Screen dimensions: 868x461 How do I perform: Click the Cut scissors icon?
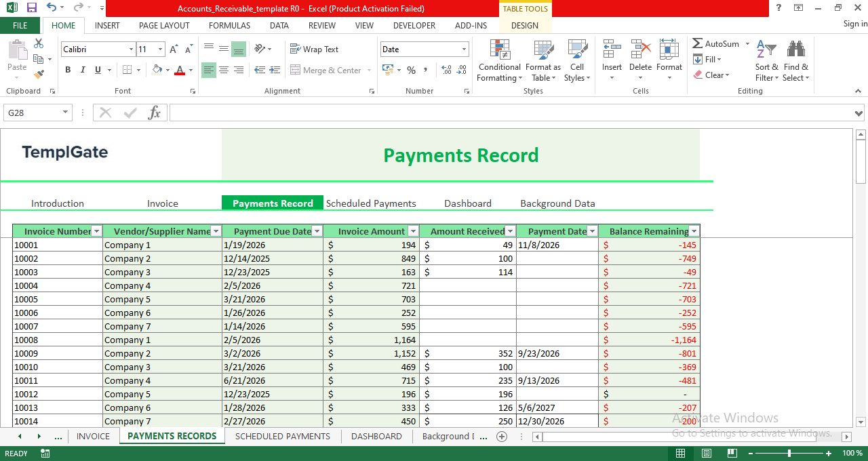coord(39,43)
